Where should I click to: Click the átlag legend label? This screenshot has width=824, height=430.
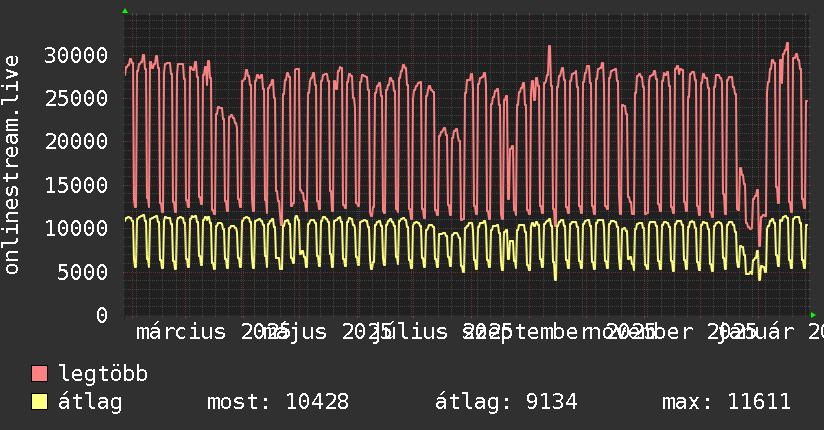click(90, 402)
